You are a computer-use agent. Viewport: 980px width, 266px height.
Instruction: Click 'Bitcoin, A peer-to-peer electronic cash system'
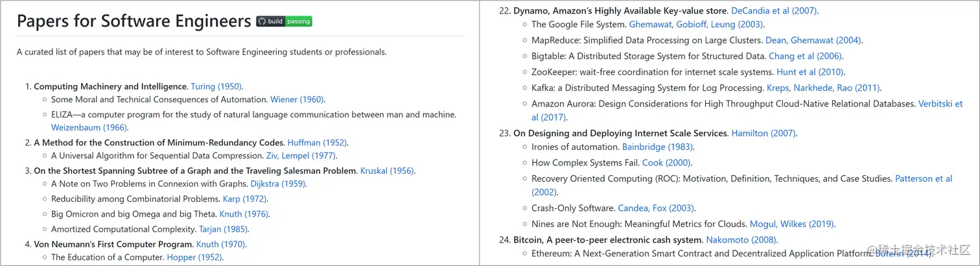click(608, 239)
